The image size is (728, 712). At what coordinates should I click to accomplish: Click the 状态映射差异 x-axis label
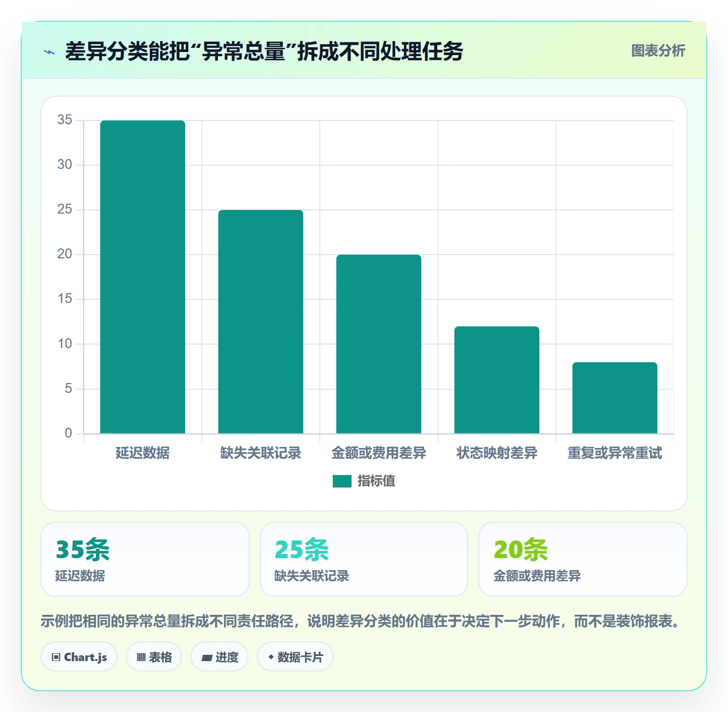tap(497, 453)
